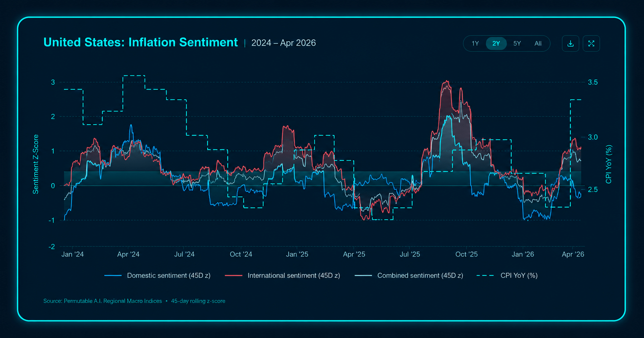The width and height of the screenshot is (644, 338).
Task: Click the 3 value on sentiment axis
Action: click(53, 82)
